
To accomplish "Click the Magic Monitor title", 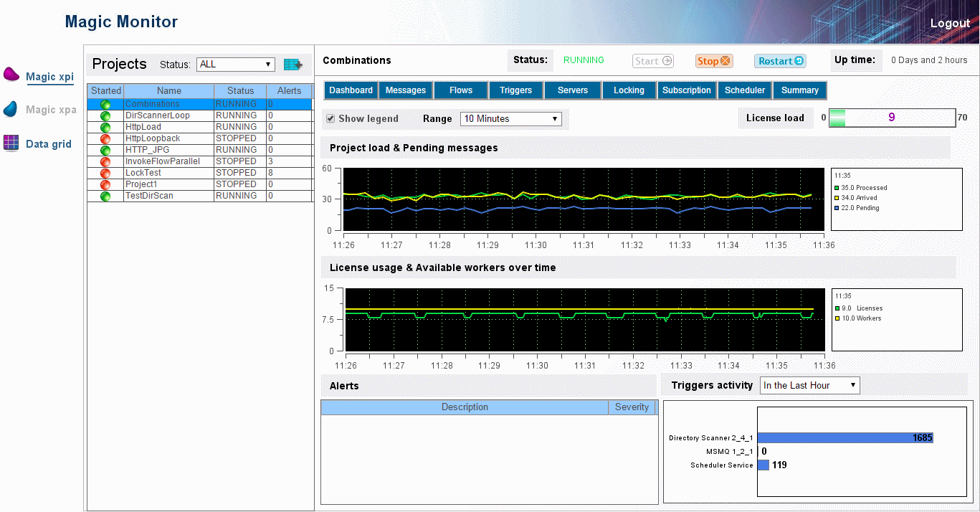I will 121,22.
